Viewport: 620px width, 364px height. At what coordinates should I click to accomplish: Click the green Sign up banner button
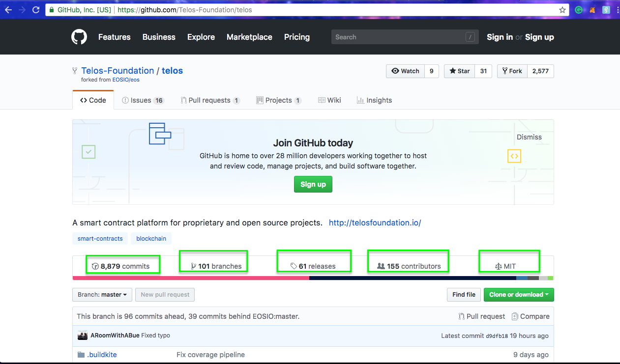(x=313, y=184)
